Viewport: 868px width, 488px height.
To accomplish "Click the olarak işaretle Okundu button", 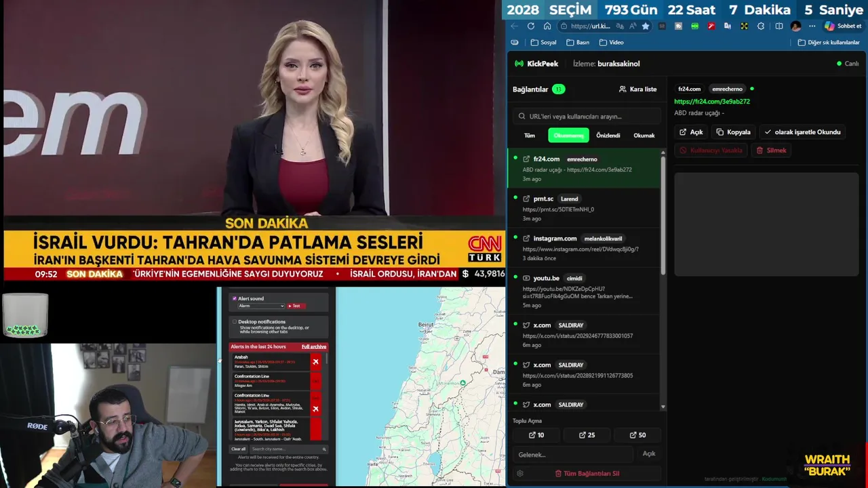I will (x=802, y=132).
